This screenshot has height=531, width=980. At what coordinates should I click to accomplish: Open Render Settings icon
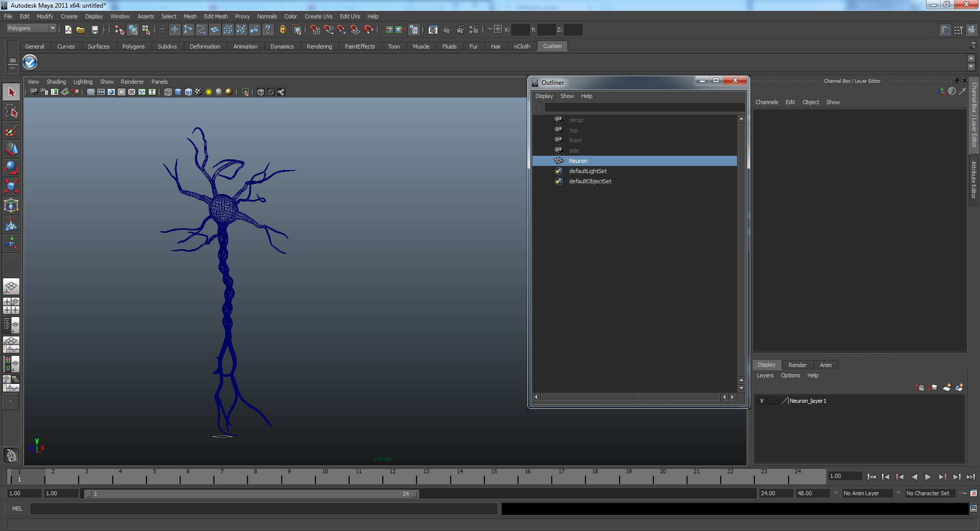point(474,30)
